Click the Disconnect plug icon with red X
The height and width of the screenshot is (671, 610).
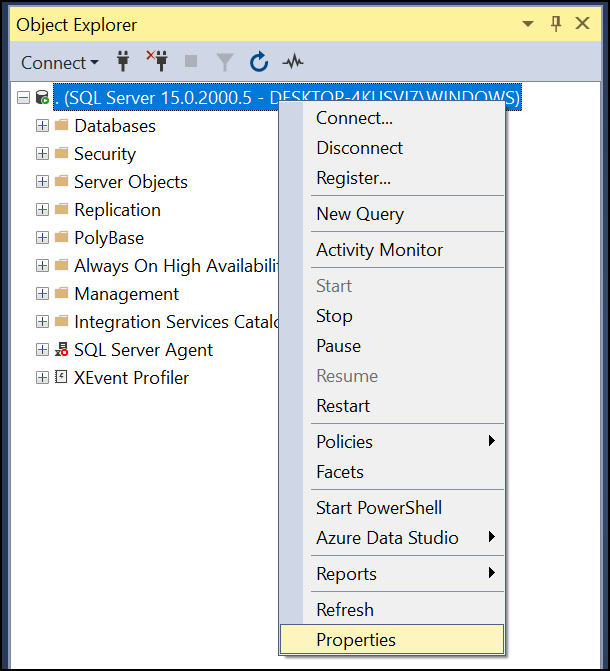(157, 61)
